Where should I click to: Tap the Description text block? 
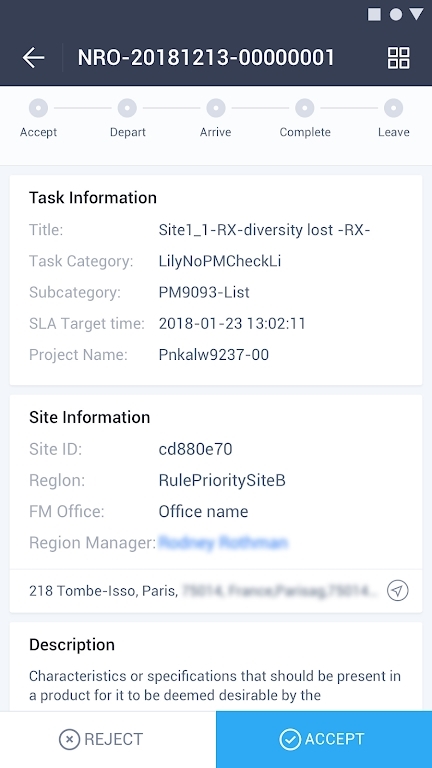click(215, 685)
